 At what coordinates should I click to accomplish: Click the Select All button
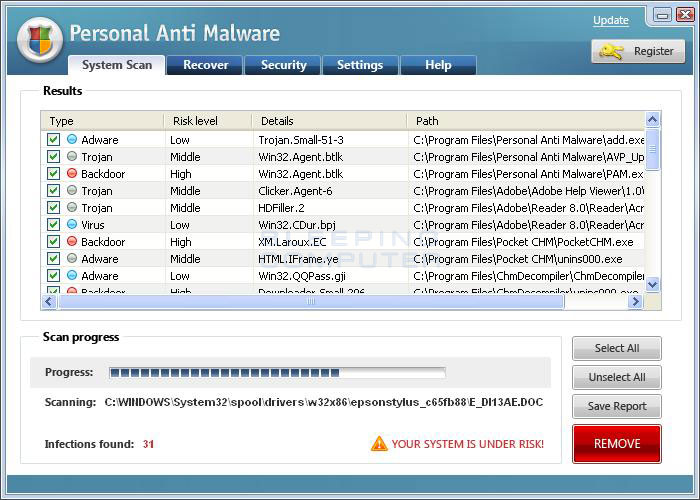point(617,348)
